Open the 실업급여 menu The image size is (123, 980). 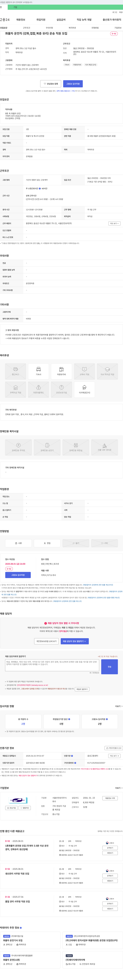61,20
